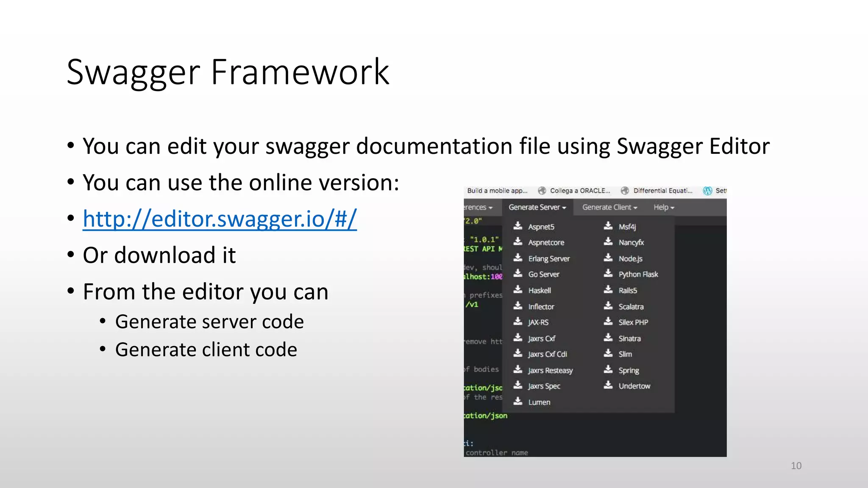Select Nancyfx menu entry
The width and height of the screenshot is (868, 488).
(x=631, y=243)
